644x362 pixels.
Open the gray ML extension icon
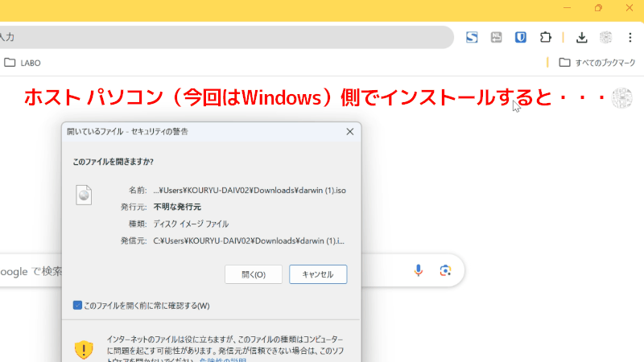[496, 37]
